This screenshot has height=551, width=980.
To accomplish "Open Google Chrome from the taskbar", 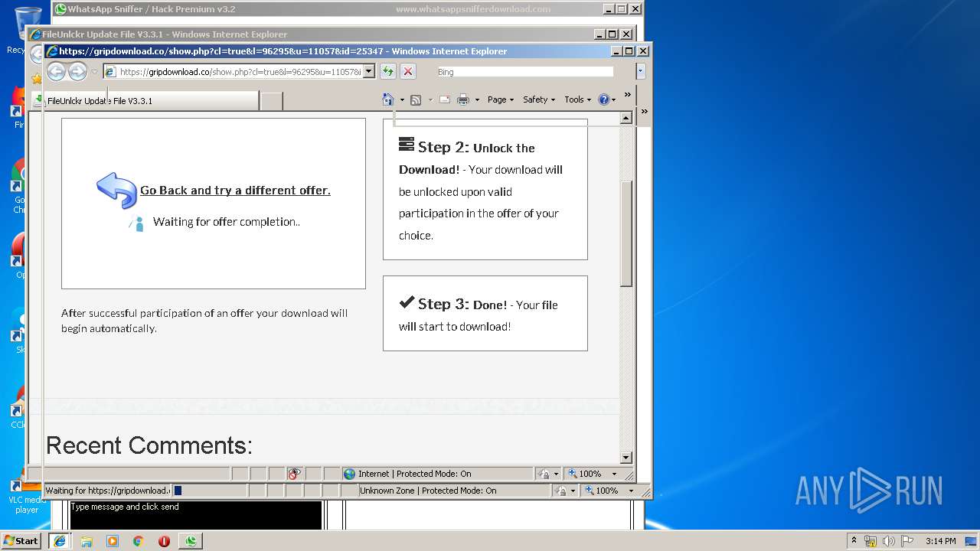I will (x=139, y=541).
